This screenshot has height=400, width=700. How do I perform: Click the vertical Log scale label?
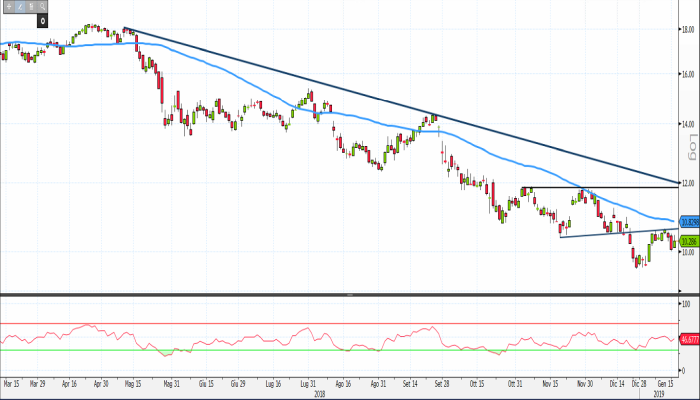point(690,150)
